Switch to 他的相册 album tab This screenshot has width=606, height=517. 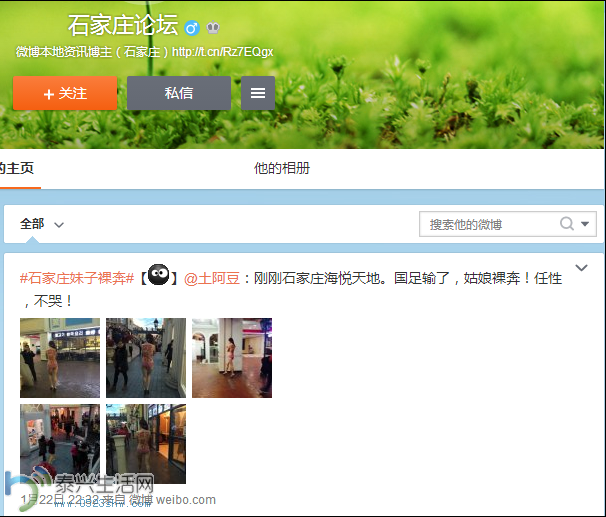(x=282, y=168)
